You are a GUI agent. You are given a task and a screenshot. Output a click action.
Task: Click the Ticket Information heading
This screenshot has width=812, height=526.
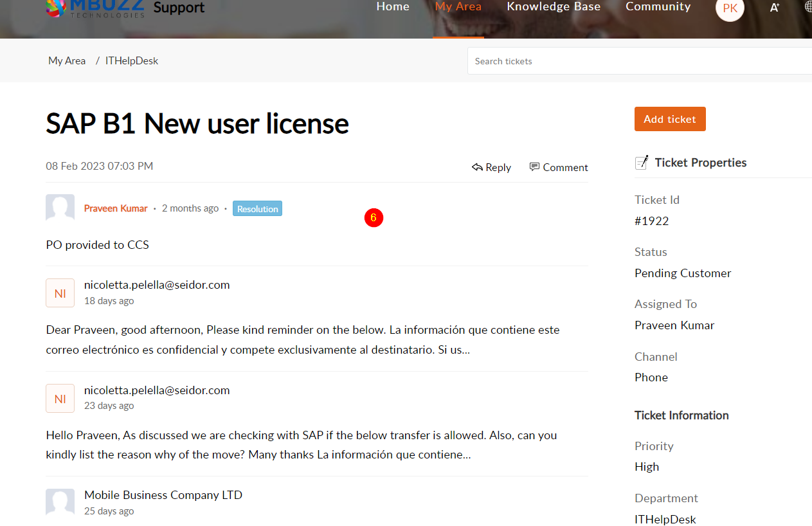(681, 415)
